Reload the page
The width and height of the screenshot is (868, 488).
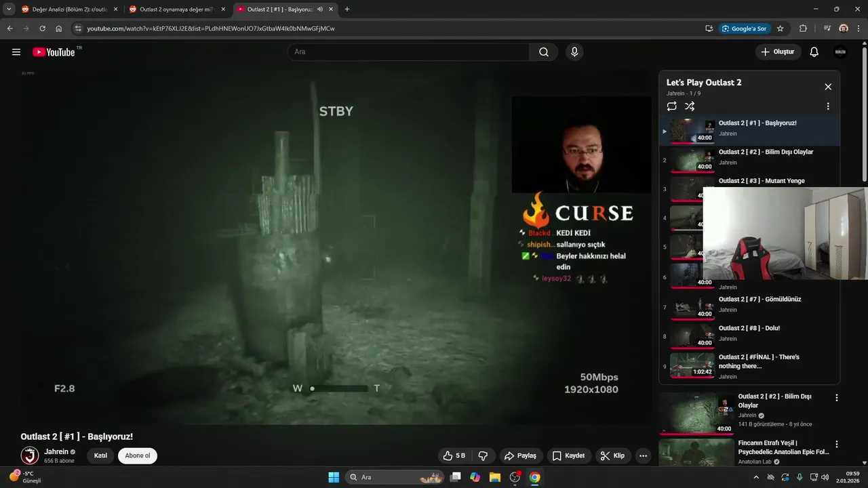tap(43, 28)
